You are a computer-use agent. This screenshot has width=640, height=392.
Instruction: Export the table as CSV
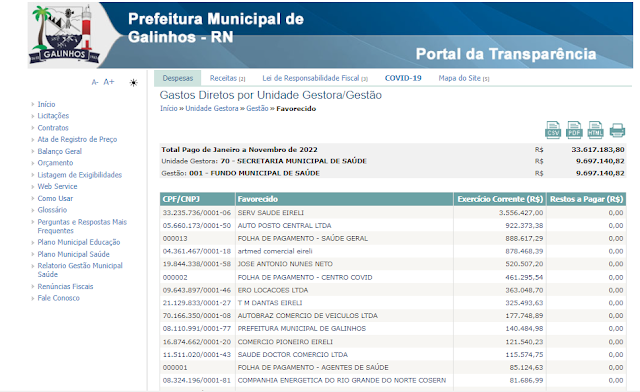(553, 130)
